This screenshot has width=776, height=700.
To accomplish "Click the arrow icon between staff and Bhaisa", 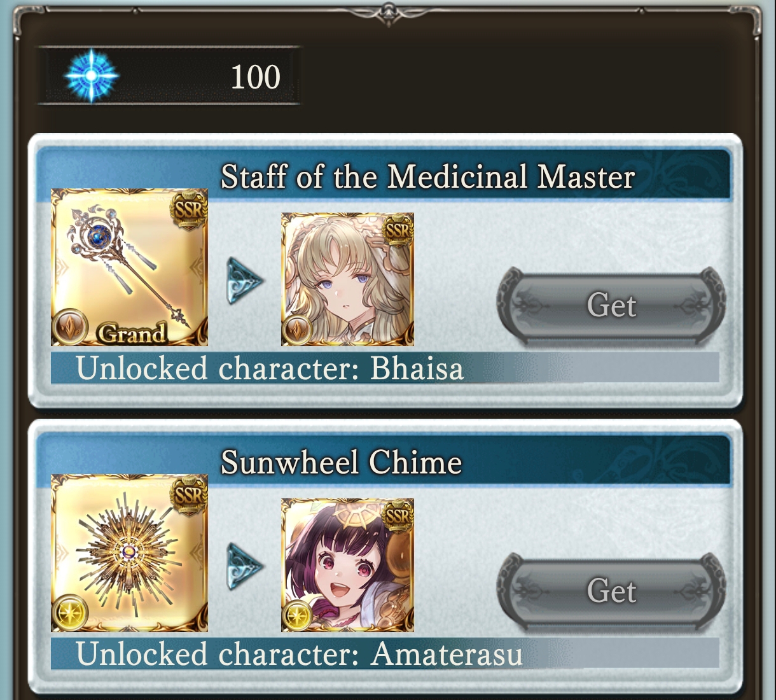I will pyautogui.click(x=245, y=280).
